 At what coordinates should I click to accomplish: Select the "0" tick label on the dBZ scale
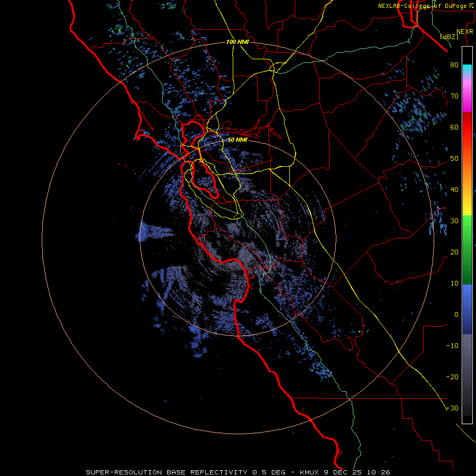[456, 315]
